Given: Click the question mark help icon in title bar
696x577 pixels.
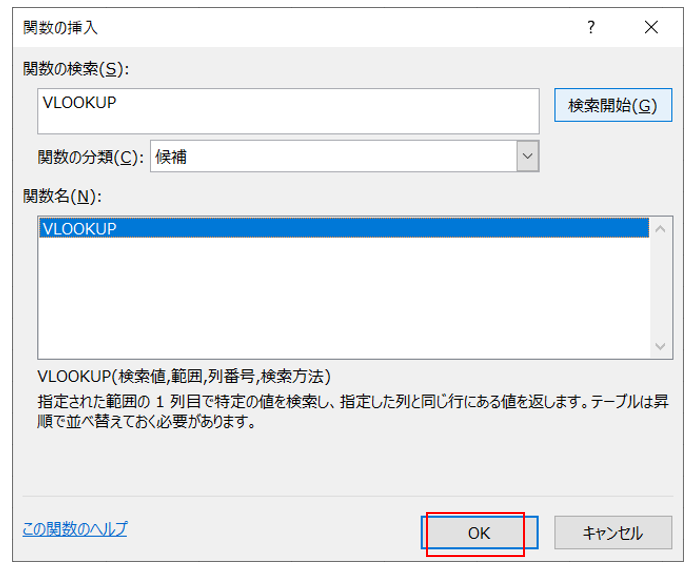Looking at the screenshot, I should (591, 28).
